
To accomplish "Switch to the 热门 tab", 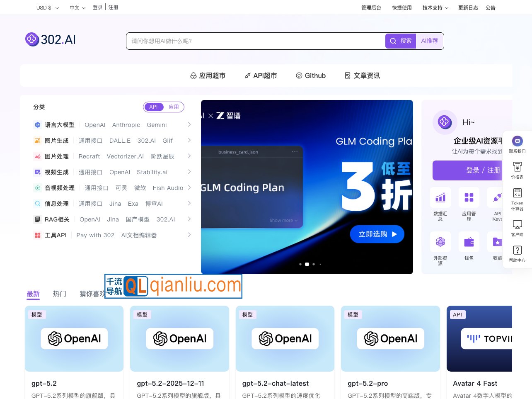I will [x=60, y=294].
